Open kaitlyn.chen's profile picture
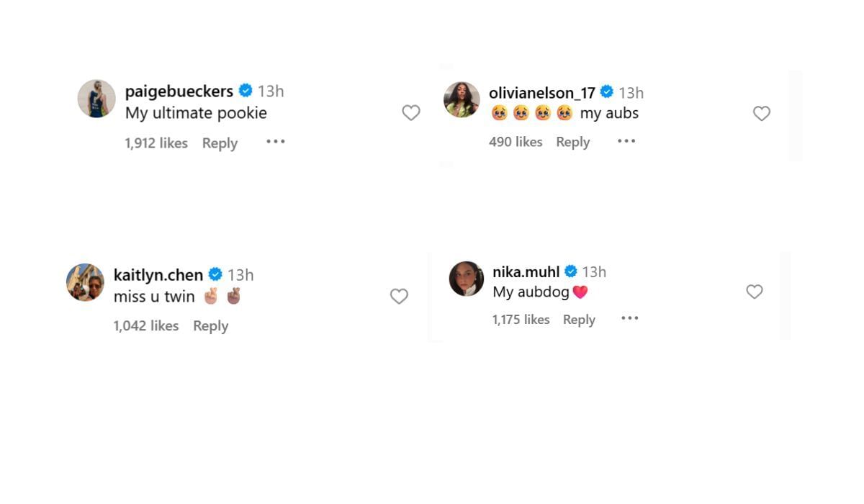 (x=85, y=282)
